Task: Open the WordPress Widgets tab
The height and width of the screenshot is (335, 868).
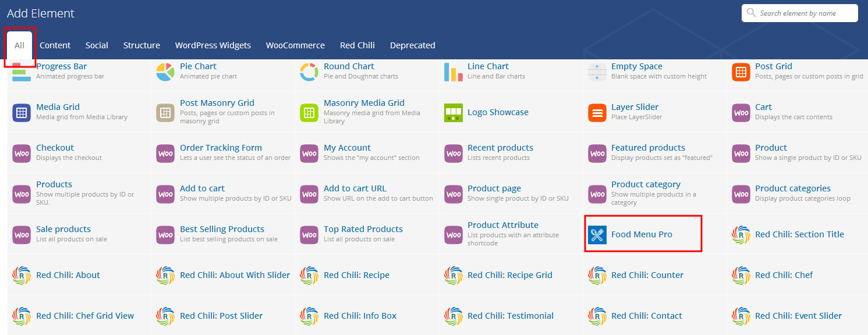Action: coord(213,45)
